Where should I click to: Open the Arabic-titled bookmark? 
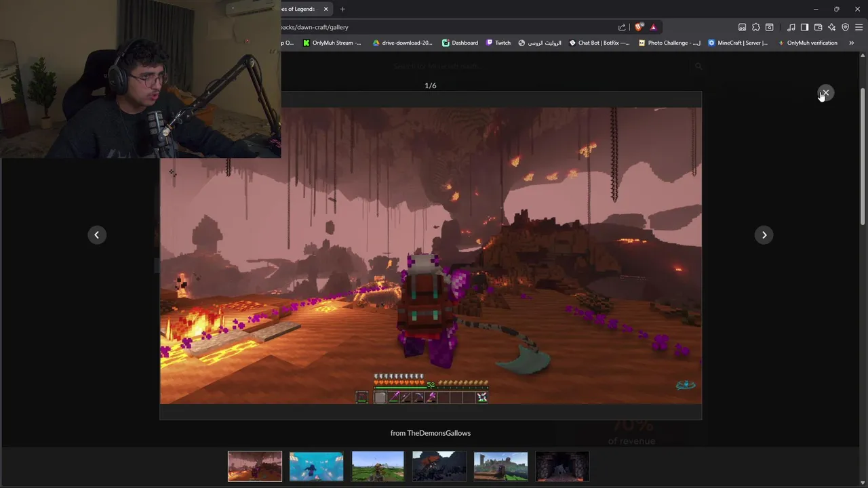click(540, 43)
